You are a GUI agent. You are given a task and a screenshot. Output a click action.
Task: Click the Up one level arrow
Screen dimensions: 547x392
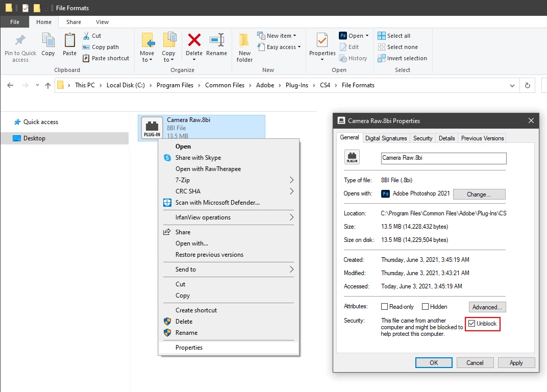click(x=48, y=85)
